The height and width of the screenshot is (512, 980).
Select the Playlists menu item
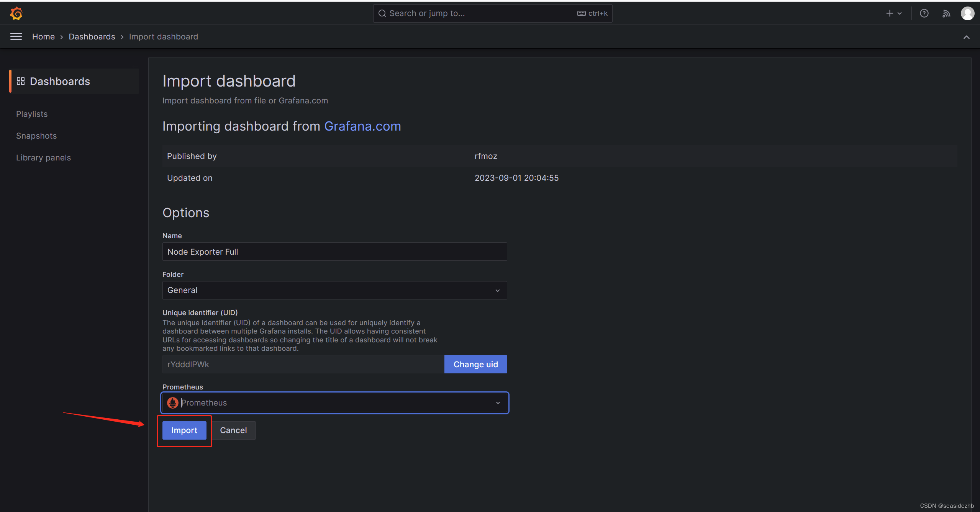32,114
